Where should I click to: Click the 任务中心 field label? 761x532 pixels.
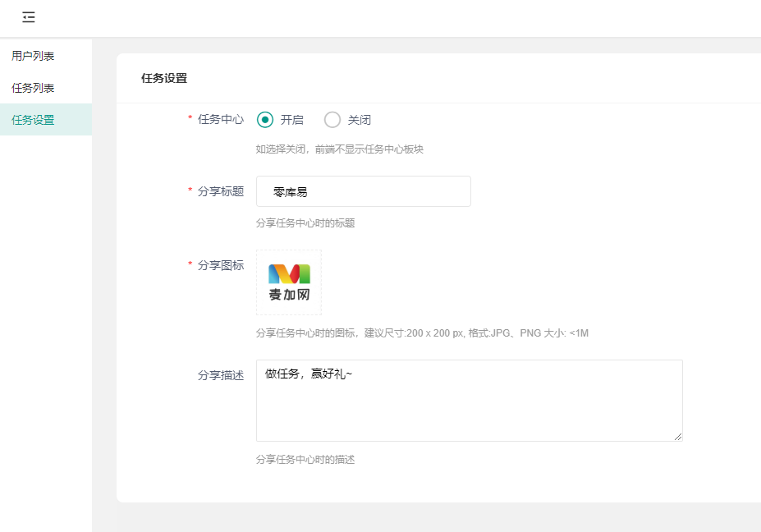point(221,119)
